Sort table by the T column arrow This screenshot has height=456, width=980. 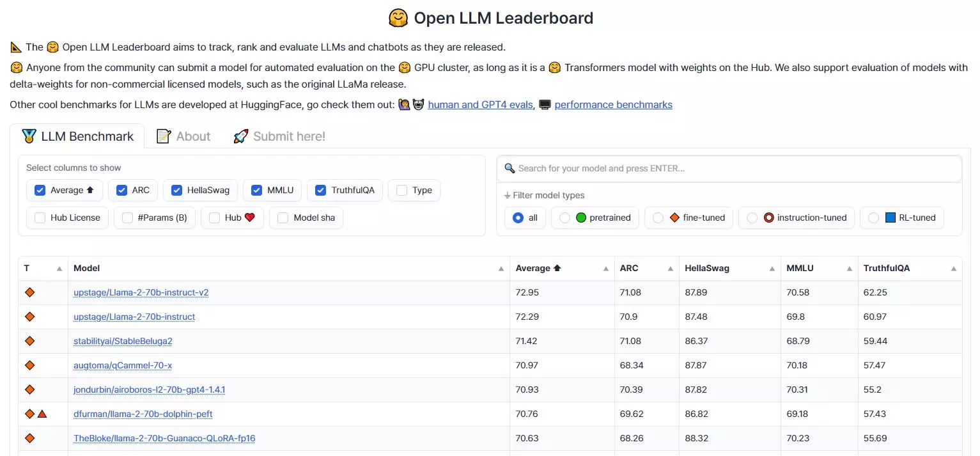click(x=59, y=269)
